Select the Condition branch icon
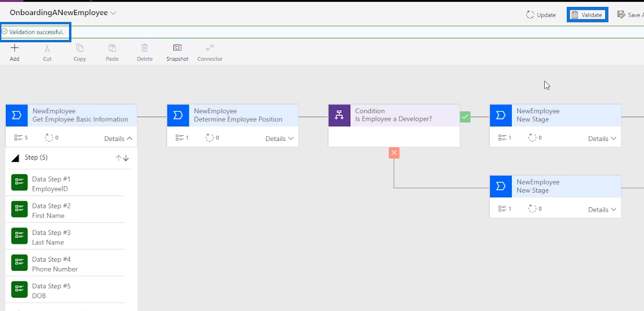Screen dimensions: 644x311 point(339,115)
